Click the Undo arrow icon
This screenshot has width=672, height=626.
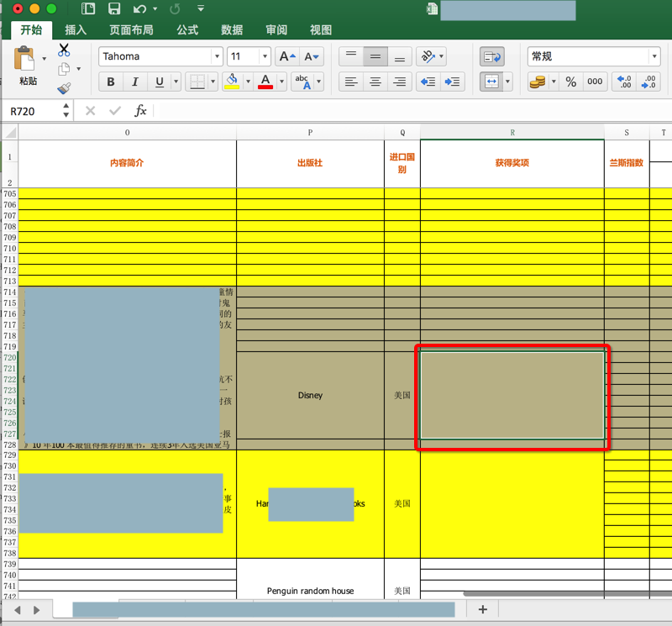[139, 9]
